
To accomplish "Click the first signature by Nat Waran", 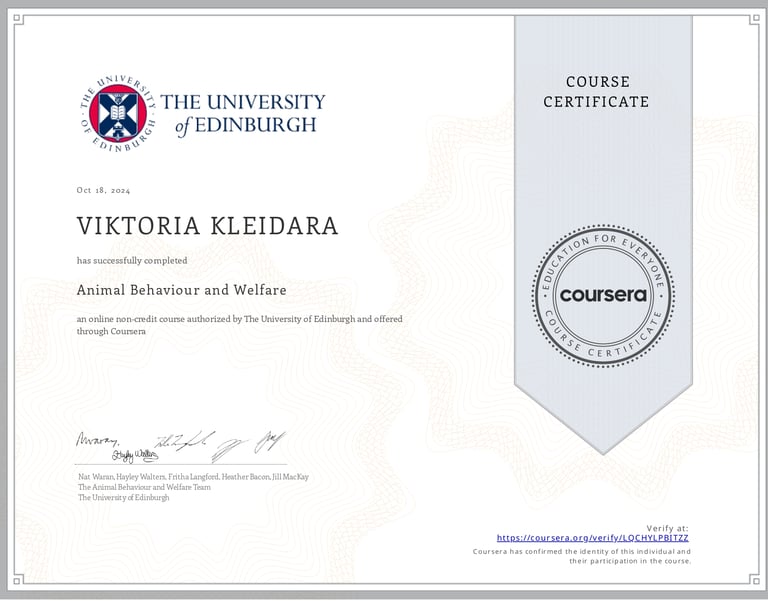I will click(97, 439).
